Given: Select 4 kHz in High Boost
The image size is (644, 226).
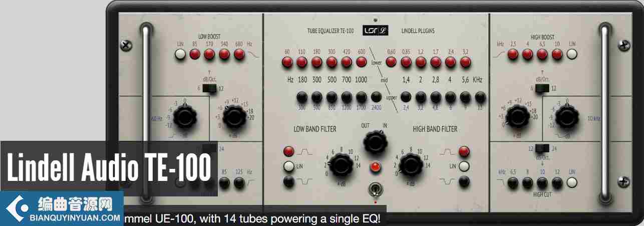Looking at the screenshot, I should [528, 55].
